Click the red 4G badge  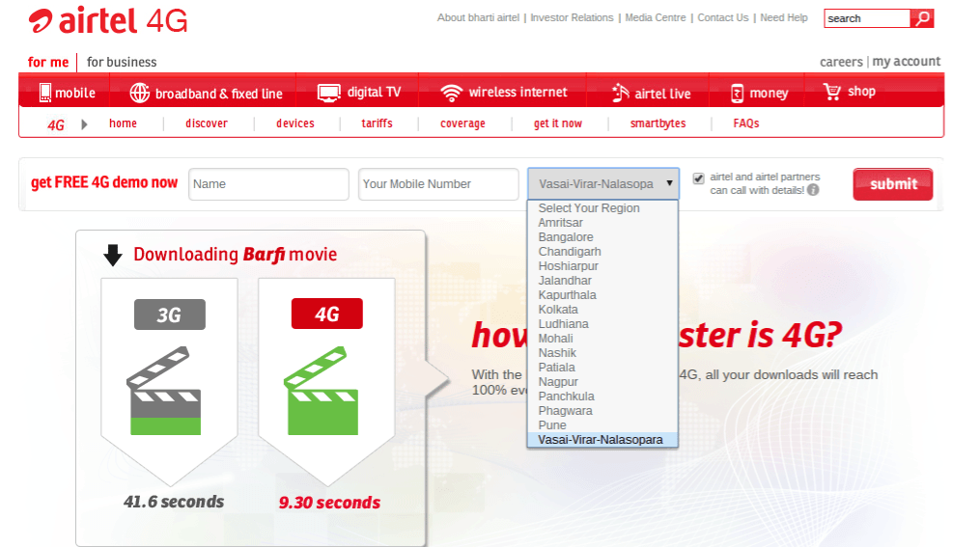tap(327, 314)
